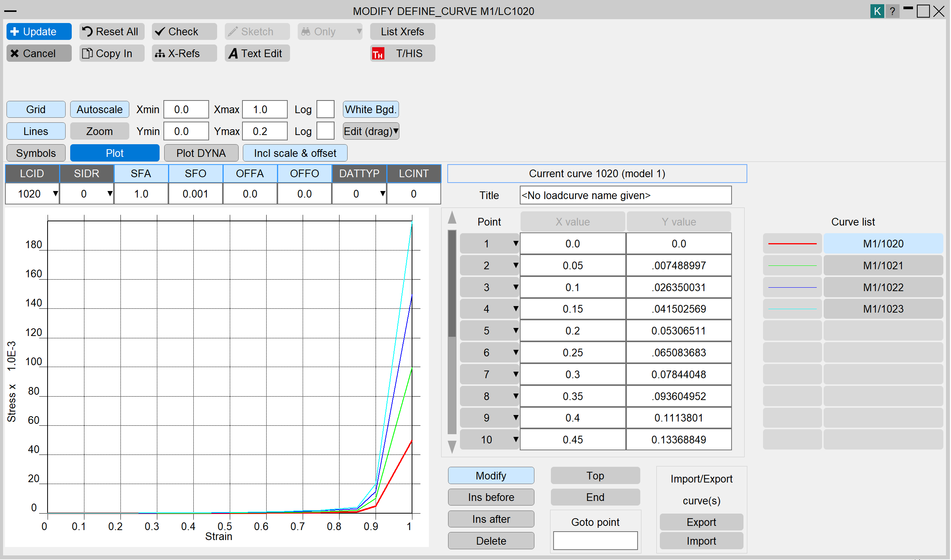The height and width of the screenshot is (560, 951).
Task: Toggle the X-axis Log checkbox
Action: coord(325,110)
